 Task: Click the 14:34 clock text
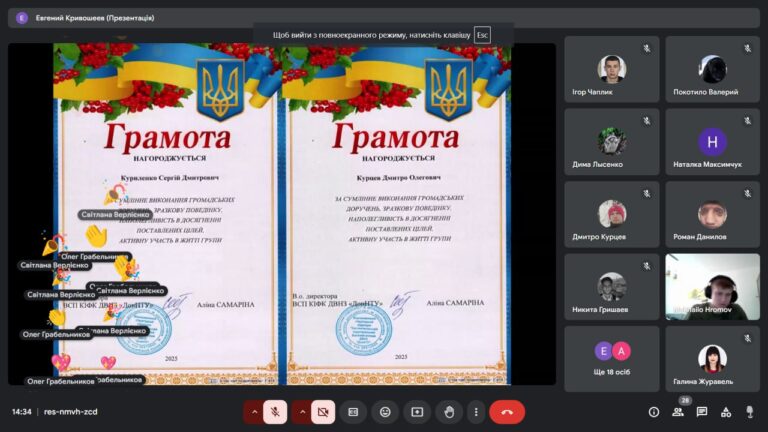(22, 412)
